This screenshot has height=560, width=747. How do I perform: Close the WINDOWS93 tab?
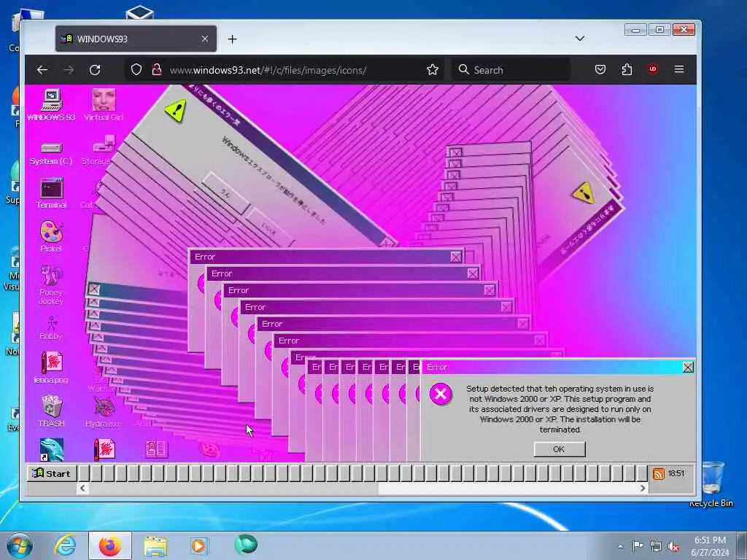click(x=205, y=39)
